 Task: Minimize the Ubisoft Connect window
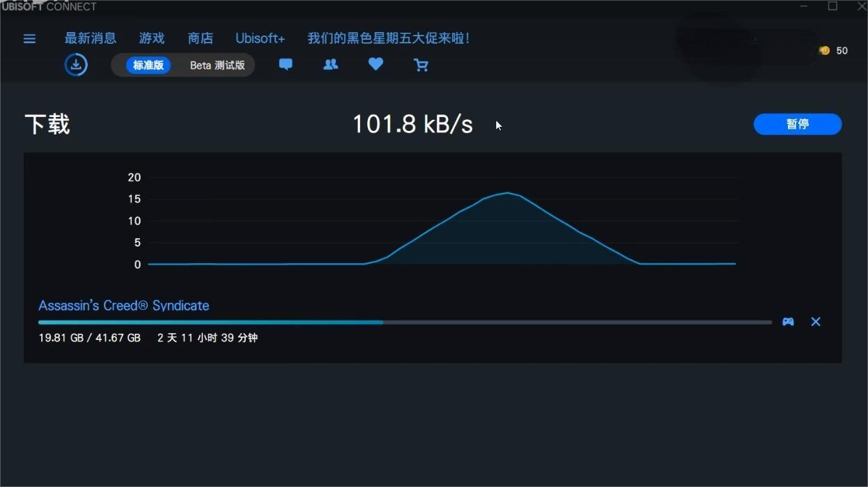(804, 6)
